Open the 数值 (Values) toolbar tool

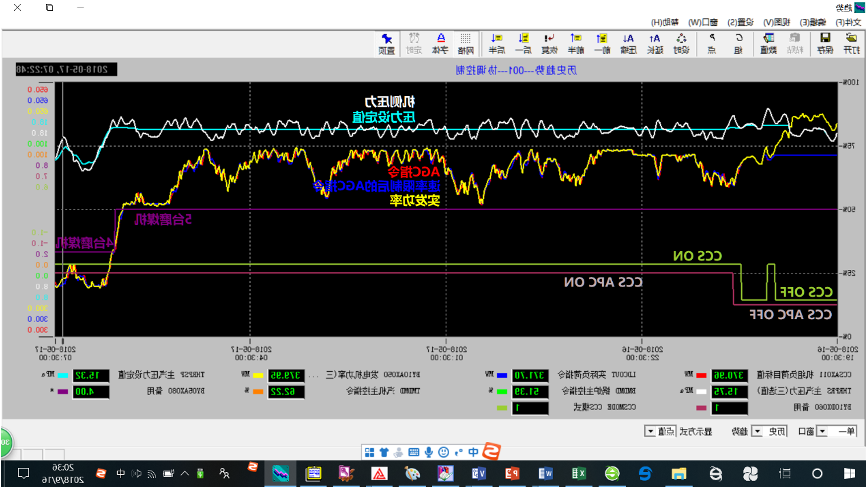[768, 43]
